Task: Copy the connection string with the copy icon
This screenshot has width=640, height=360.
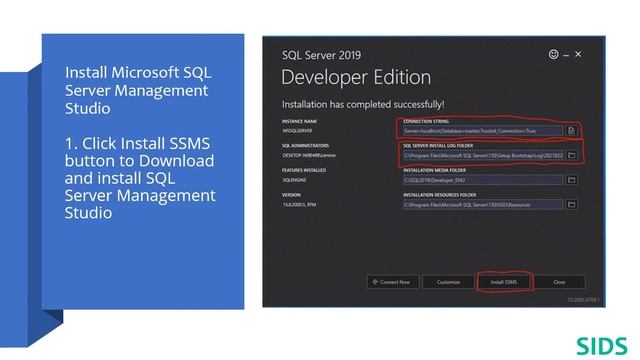Action: pyautogui.click(x=571, y=131)
